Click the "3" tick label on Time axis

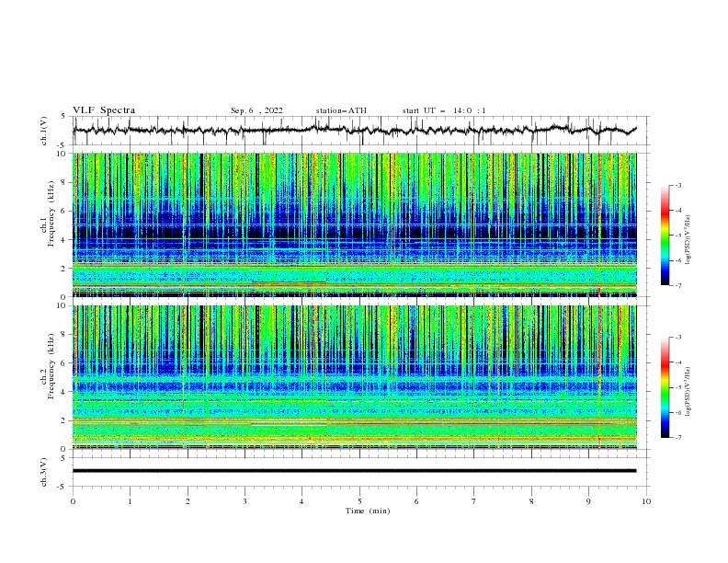[245, 501]
